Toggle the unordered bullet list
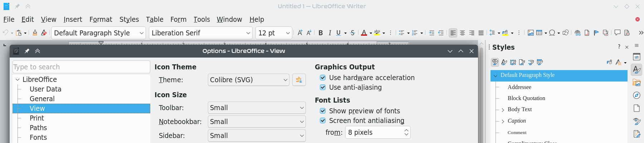 401,33
